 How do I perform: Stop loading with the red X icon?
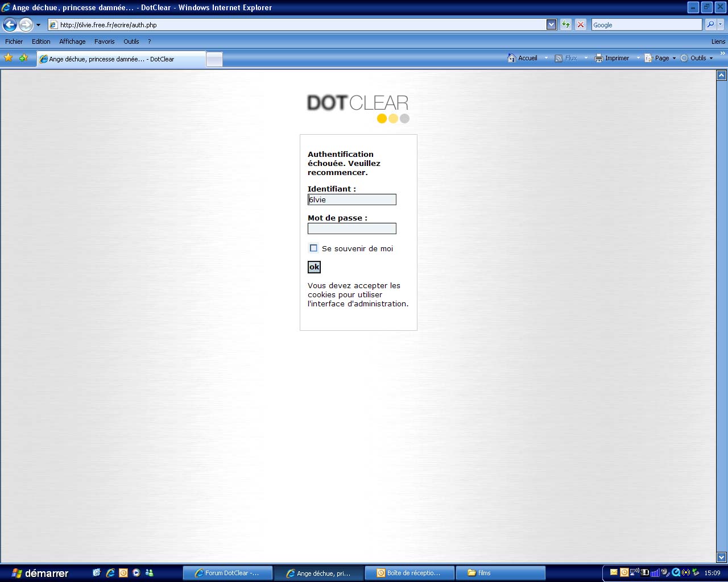[581, 24]
